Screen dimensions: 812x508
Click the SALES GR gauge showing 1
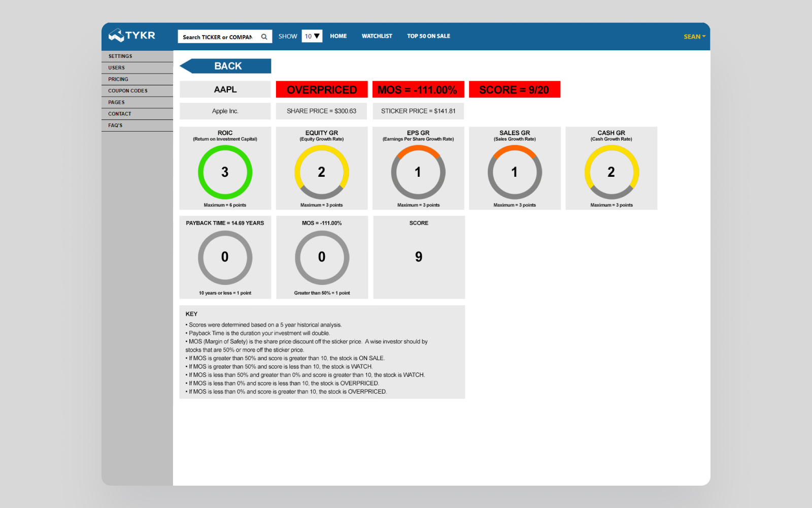point(515,172)
